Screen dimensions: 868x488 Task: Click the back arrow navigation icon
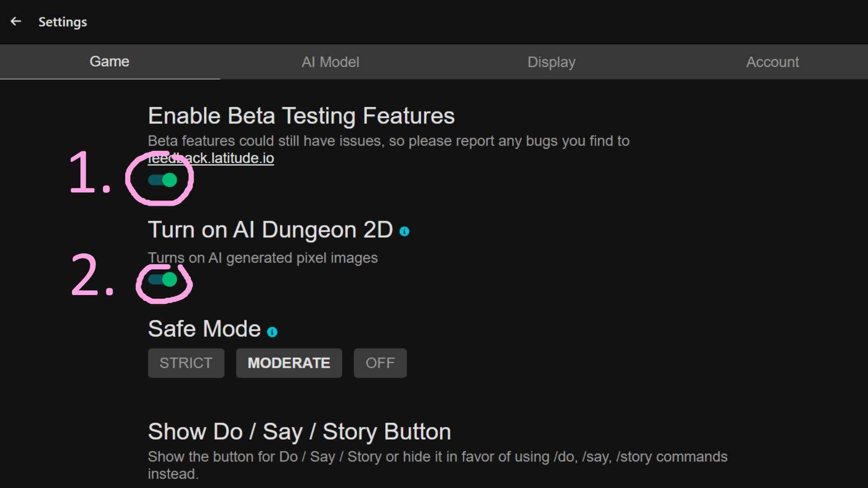point(15,21)
